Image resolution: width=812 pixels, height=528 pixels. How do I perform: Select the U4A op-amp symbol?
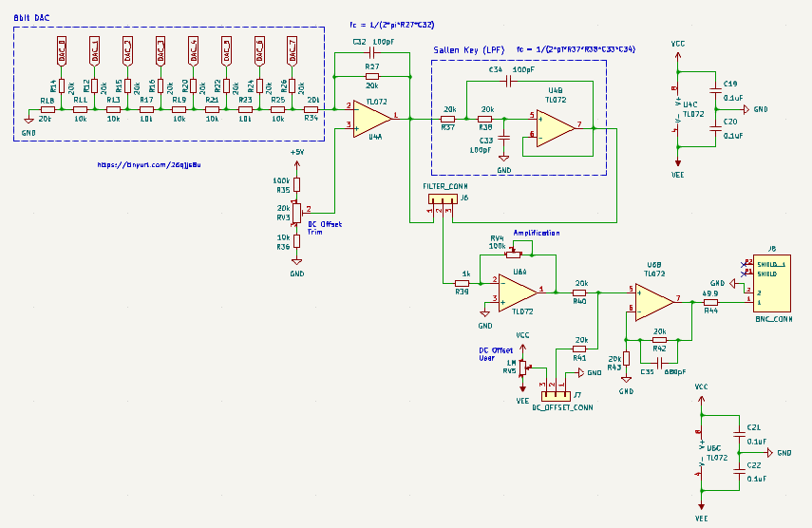coord(374,116)
